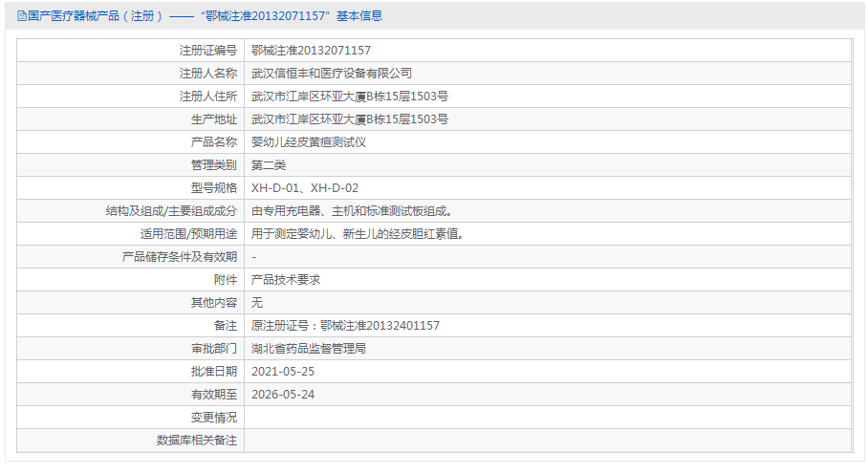Click the label 注册证编号
The width and height of the screenshot is (868, 474).
pos(208,51)
